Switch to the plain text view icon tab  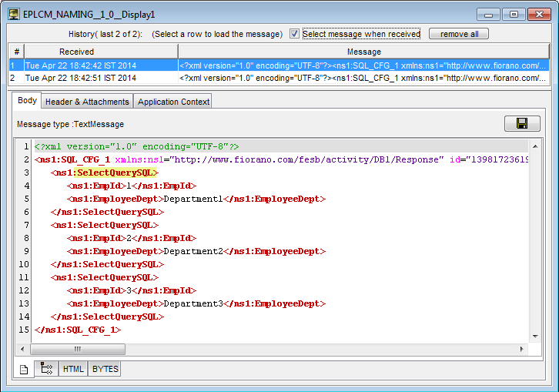(24, 369)
